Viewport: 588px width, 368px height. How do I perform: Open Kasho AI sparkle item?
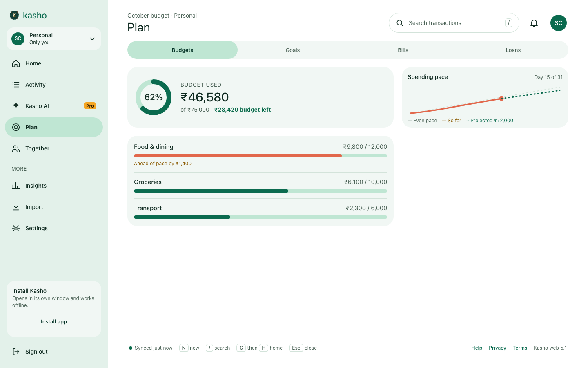54,106
